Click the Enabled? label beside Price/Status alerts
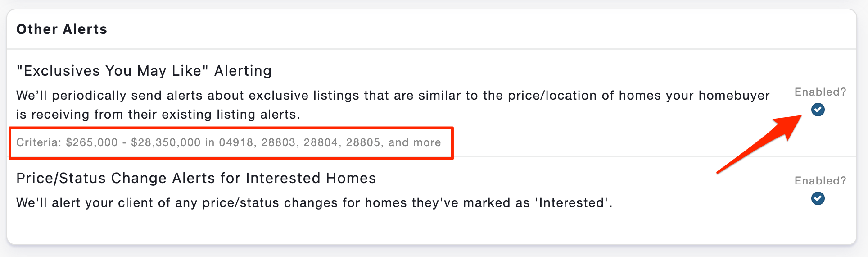Image resolution: width=868 pixels, height=257 pixels. pos(820,181)
